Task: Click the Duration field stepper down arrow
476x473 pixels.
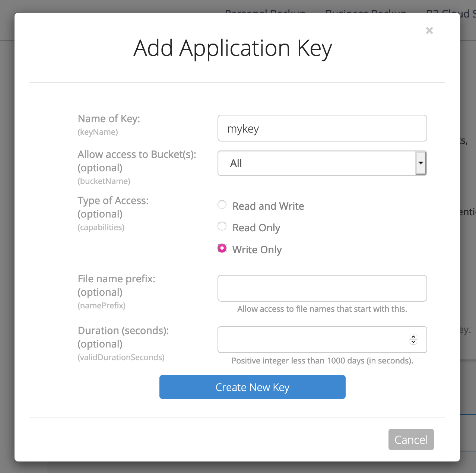Action: (413, 343)
